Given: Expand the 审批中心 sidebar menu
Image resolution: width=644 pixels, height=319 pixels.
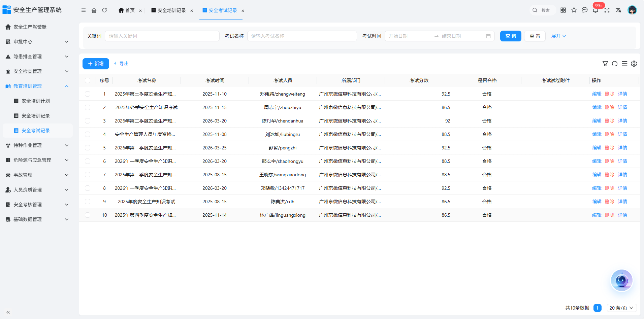Looking at the screenshot, I should pyautogui.click(x=38, y=42).
